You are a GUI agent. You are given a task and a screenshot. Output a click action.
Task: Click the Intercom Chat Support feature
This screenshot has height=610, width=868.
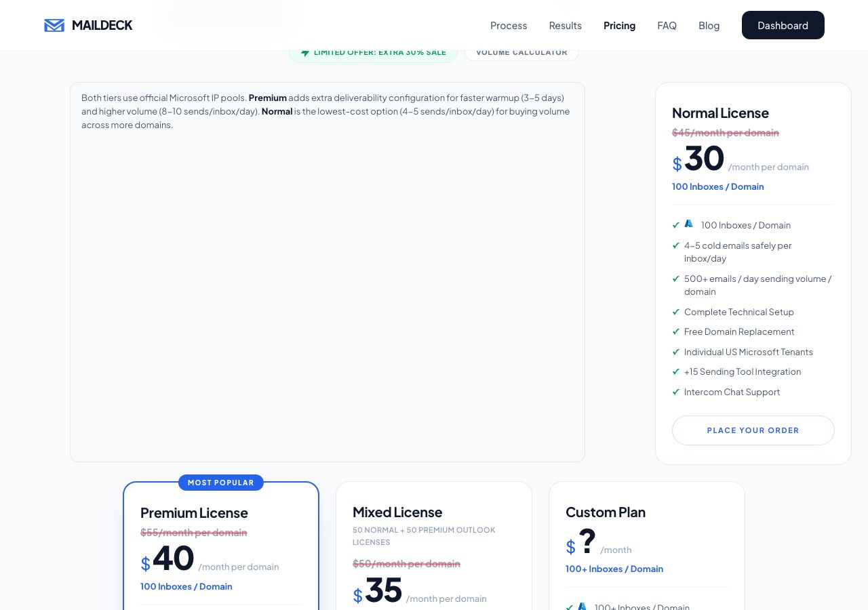click(x=732, y=392)
